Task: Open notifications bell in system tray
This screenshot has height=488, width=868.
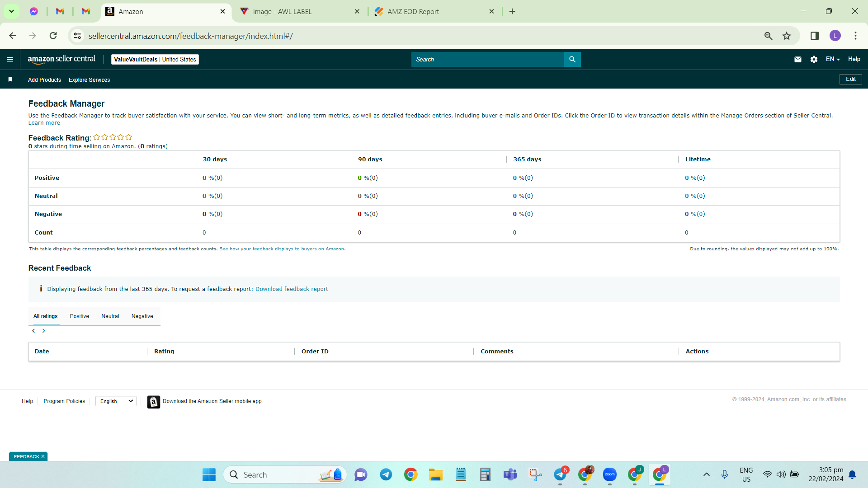Action: [x=852, y=474]
